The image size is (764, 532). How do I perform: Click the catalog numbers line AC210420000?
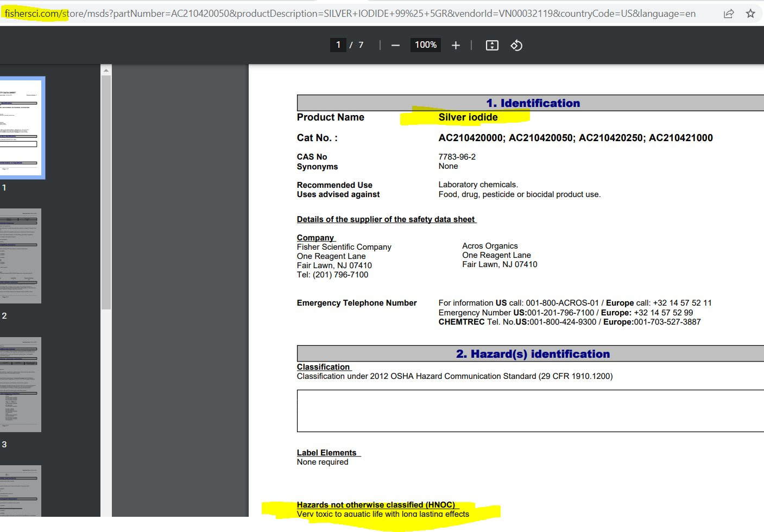click(576, 138)
